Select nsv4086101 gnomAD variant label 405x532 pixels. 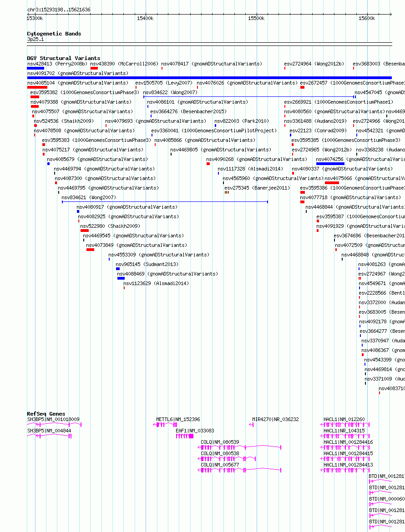pos(197,102)
